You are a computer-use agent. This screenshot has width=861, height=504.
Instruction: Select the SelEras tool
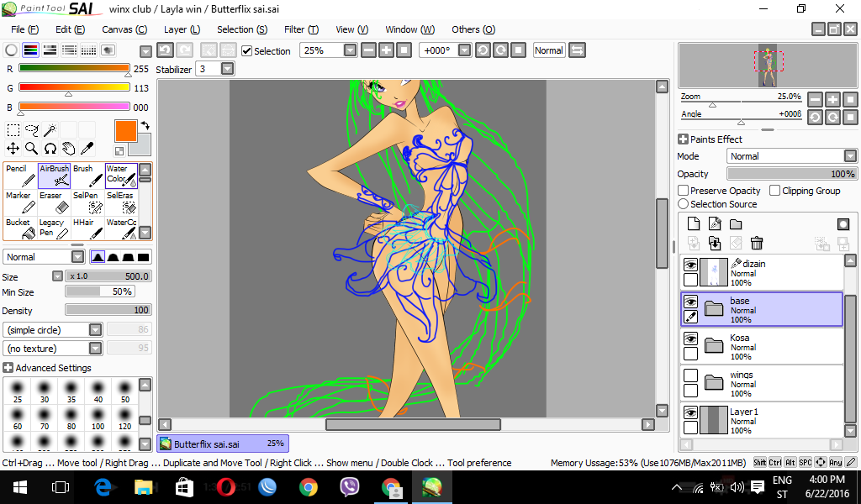click(121, 202)
